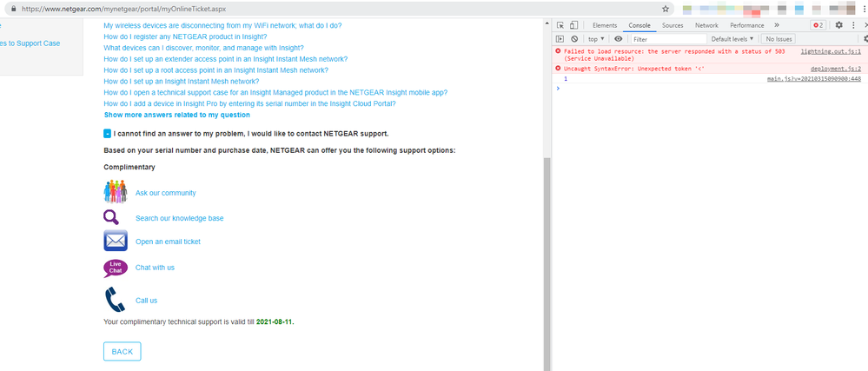The width and height of the screenshot is (868, 371).
Task: Open 'My wireless devices are disconnecting' article
Action: tap(222, 25)
